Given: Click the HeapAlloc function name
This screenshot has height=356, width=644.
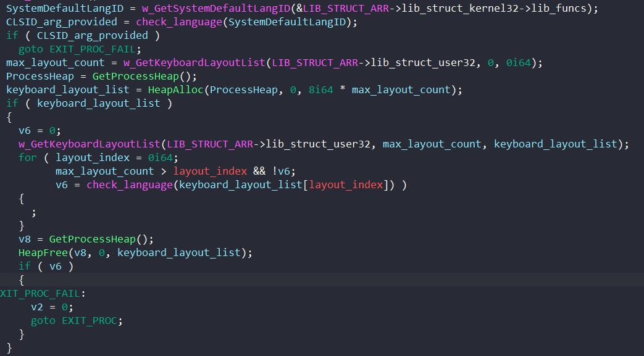Looking at the screenshot, I should [x=176, y=90].
